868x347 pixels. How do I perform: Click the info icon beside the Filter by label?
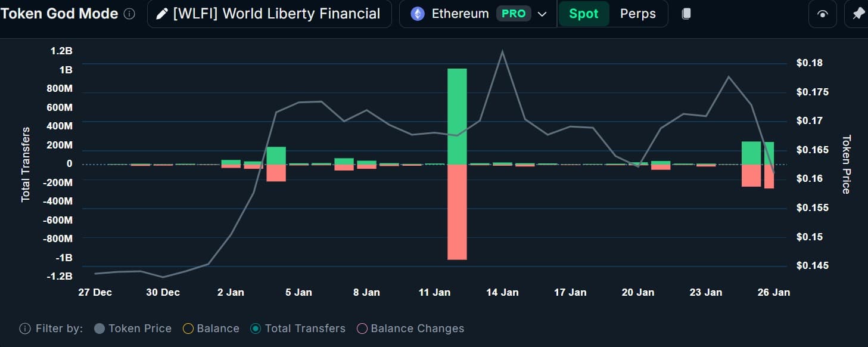[x=24, y=328]
